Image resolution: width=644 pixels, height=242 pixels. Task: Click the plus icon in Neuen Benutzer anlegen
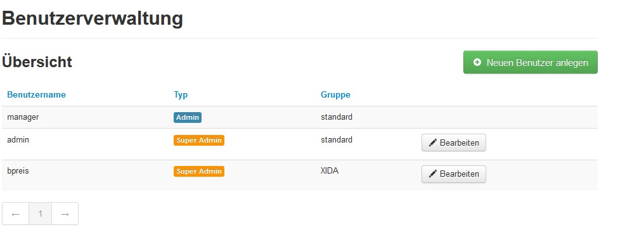coord(477,62)
